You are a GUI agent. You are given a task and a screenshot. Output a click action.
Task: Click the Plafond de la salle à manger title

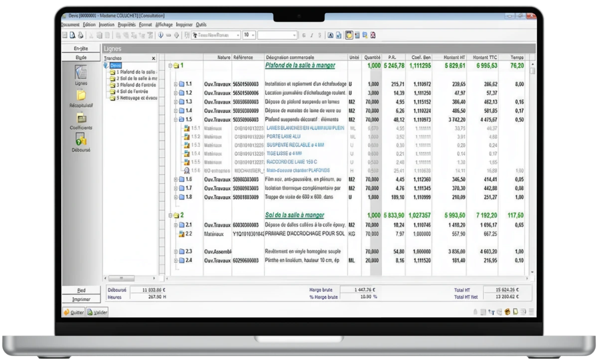tap(300, 65)
